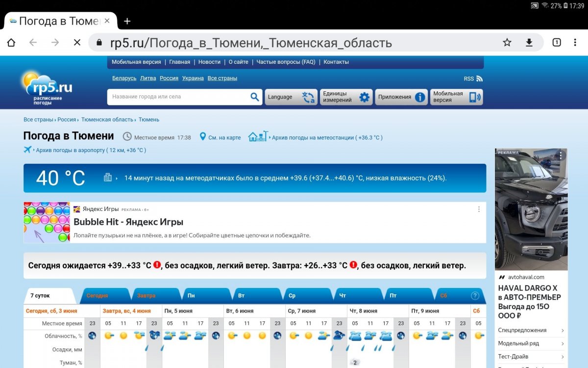Viewport: 588px width, 368px height.
Task: Open the forecast help question icon
Action: (474, 296)
